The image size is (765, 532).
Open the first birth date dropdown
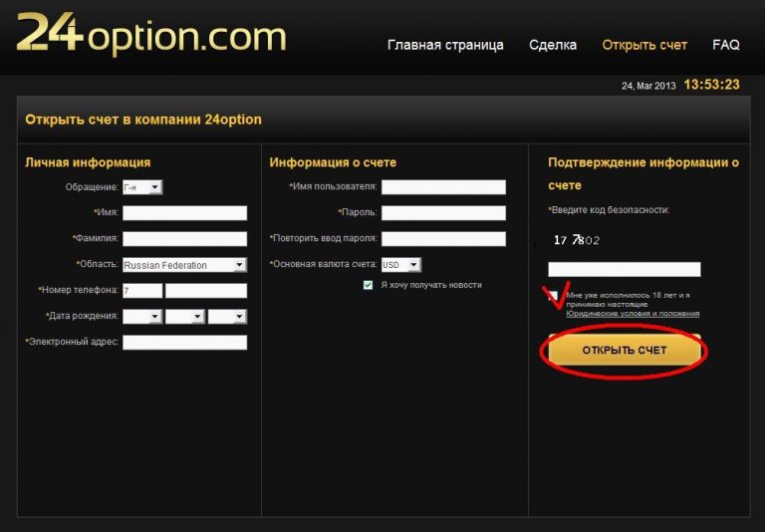click(142, 316)
